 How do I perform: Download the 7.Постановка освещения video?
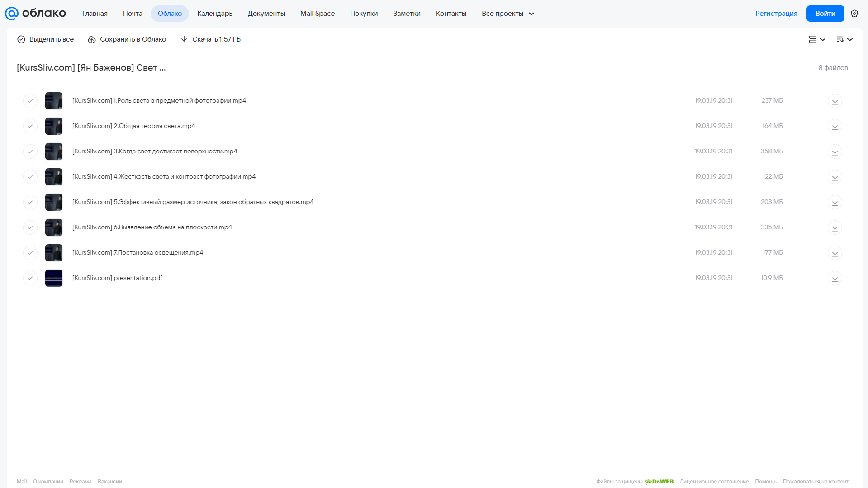point(835,253)
